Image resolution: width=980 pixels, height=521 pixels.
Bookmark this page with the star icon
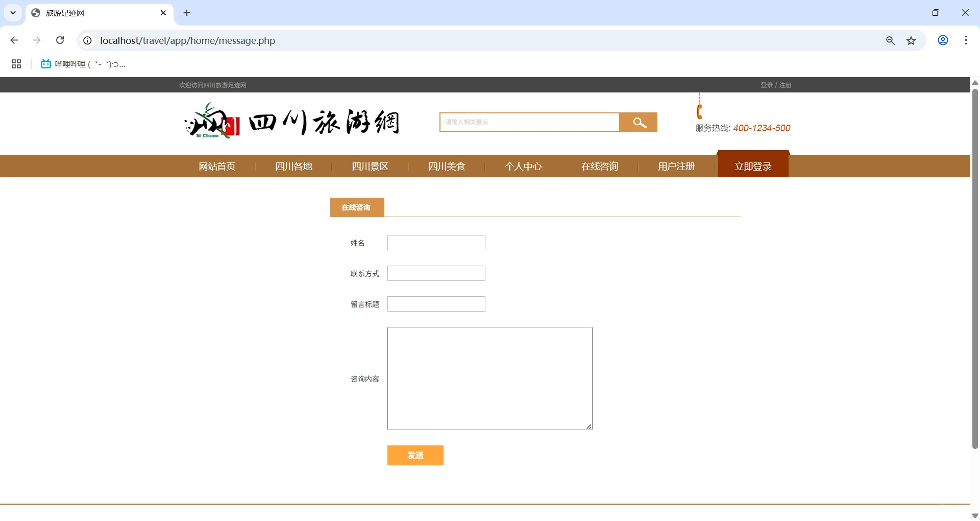tap(912, 40)
